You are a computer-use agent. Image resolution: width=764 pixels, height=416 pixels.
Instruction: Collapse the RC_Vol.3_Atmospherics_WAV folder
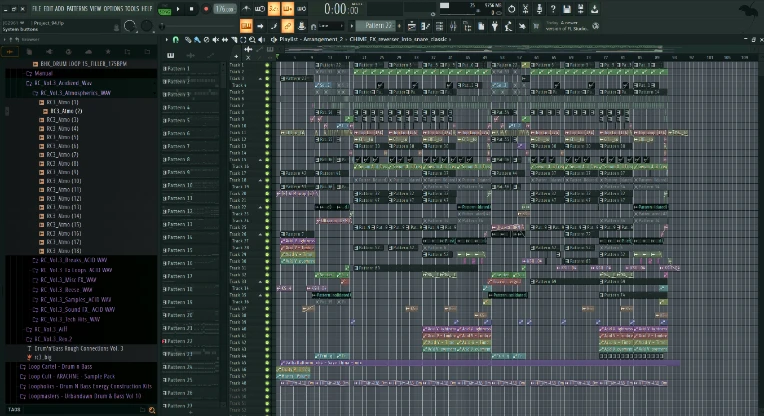pyautogui.click(x=77, y=92)
